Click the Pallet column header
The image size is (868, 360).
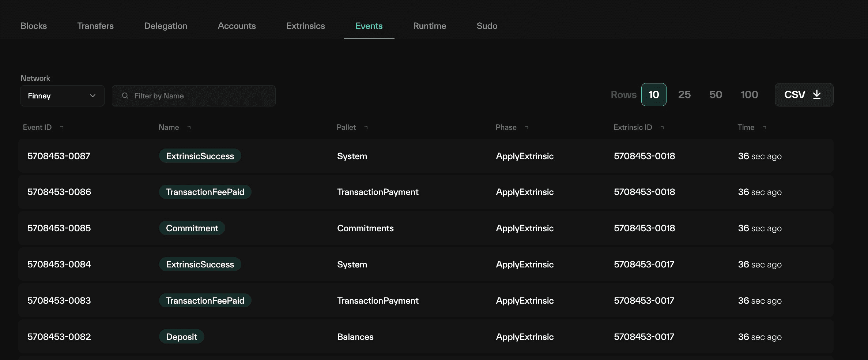[346, 127]
